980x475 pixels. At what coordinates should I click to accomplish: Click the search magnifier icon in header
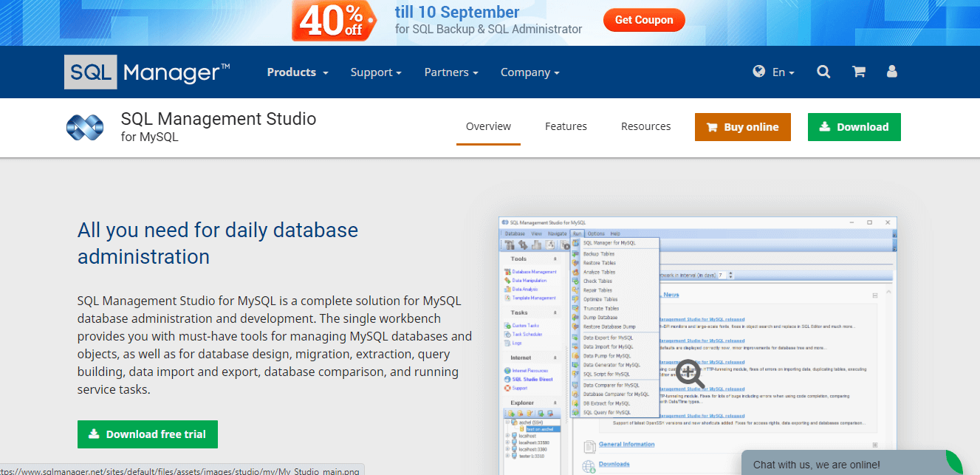click(823, 72)
